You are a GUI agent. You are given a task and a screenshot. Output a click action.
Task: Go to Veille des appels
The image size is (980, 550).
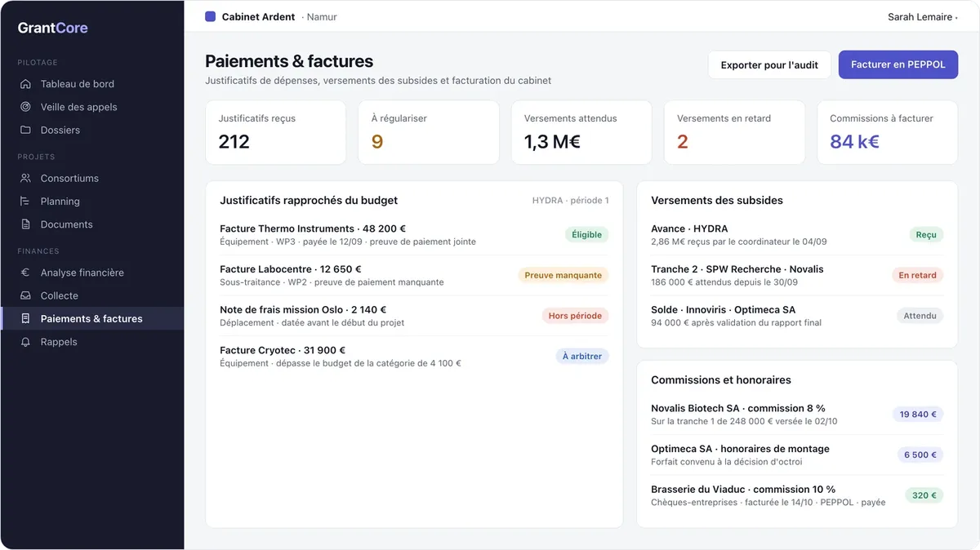click(x=91, y=107)
